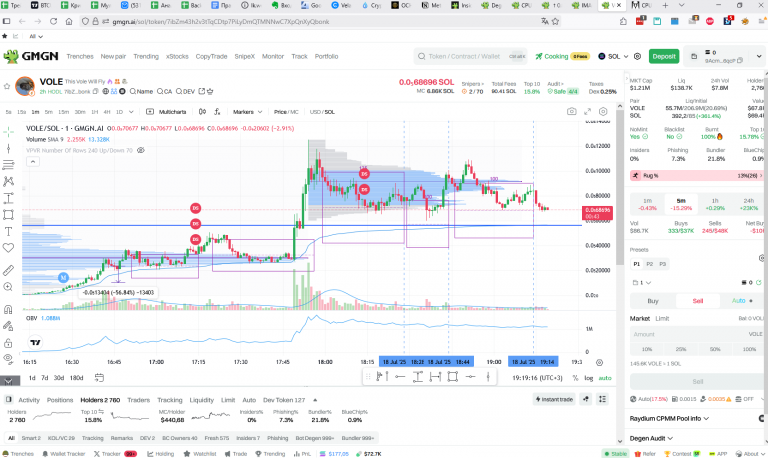Expand the account menu chevron at top right

(759, 56)
